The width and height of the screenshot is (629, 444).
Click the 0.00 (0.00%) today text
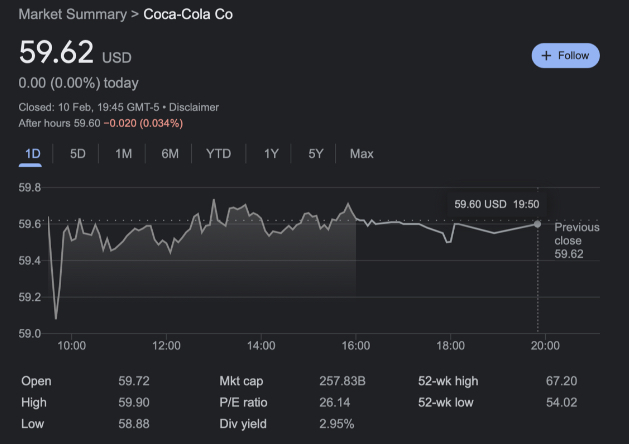(x=79, y=83)
